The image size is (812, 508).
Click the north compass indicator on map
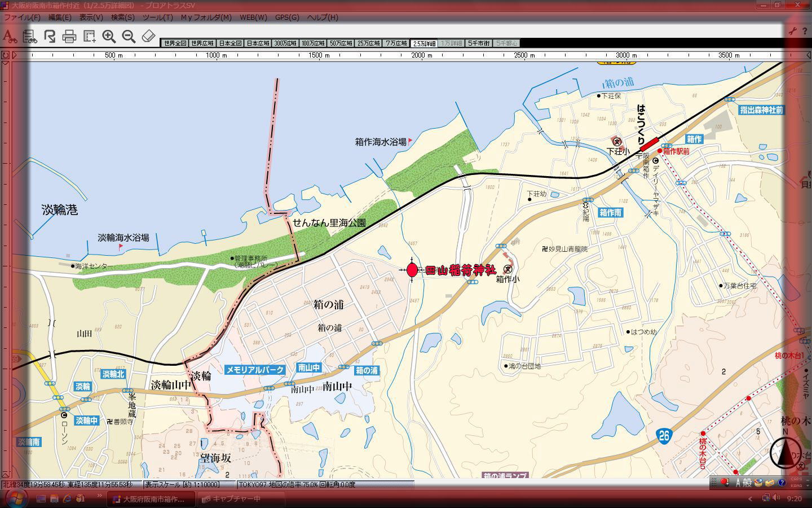784,452
